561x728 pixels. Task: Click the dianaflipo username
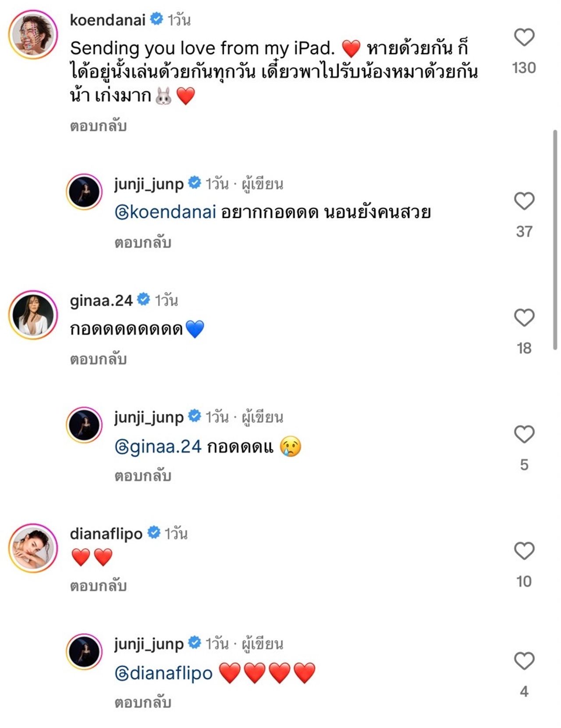[x=106, y=534]
